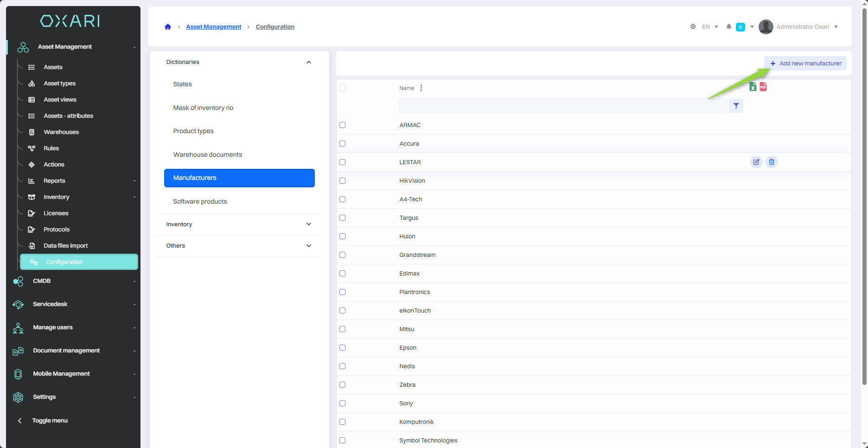
Task: Select the HikVision checkbox
Action: pyautogui.click(x=343, y=181)
